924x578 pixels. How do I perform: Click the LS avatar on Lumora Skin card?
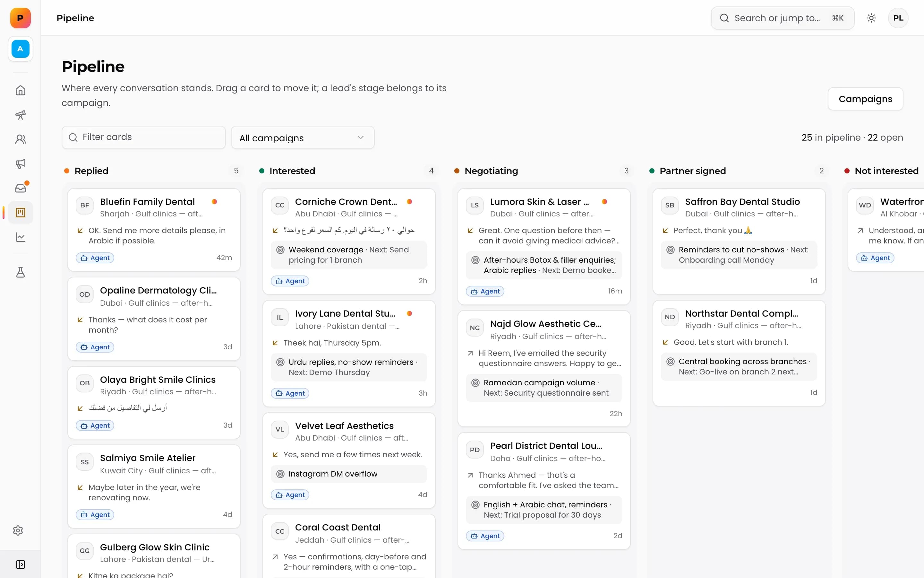pos(475,205)
